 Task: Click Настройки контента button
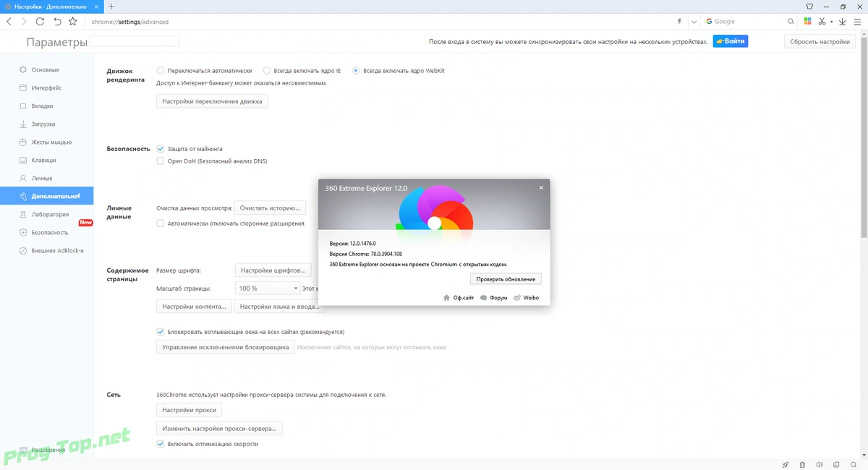click(194, 307)
